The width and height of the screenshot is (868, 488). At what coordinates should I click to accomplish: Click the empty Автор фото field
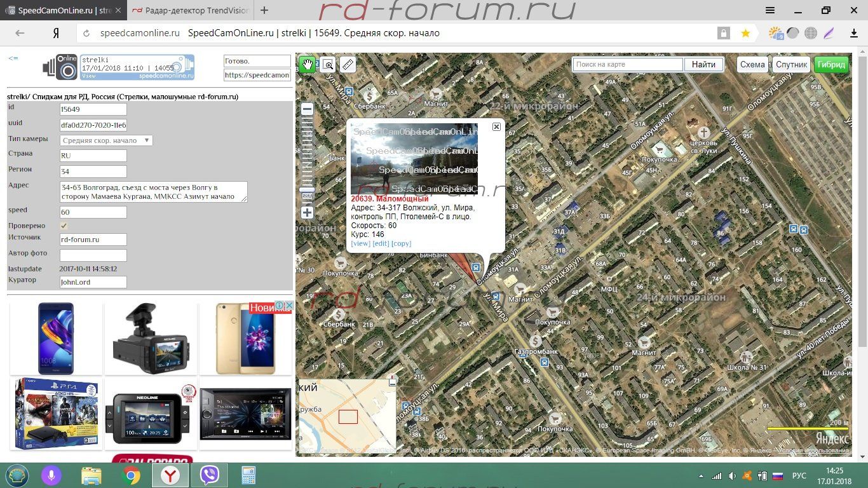click(x=93, y=255)
